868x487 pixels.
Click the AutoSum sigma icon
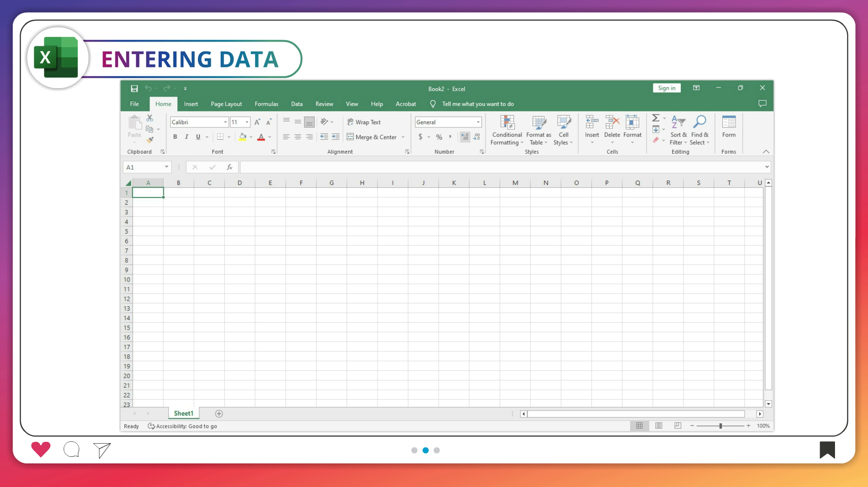pyautogui.click(x=656, y=118)
